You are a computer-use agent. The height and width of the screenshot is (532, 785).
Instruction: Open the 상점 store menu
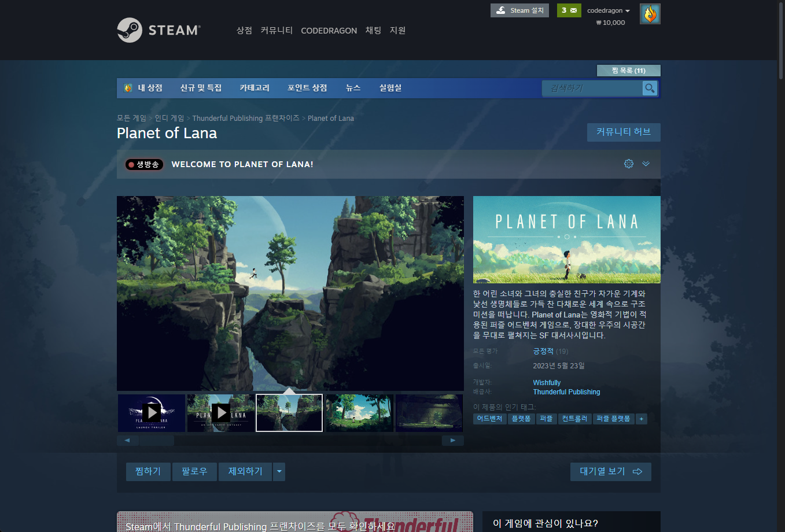(244, 30)
